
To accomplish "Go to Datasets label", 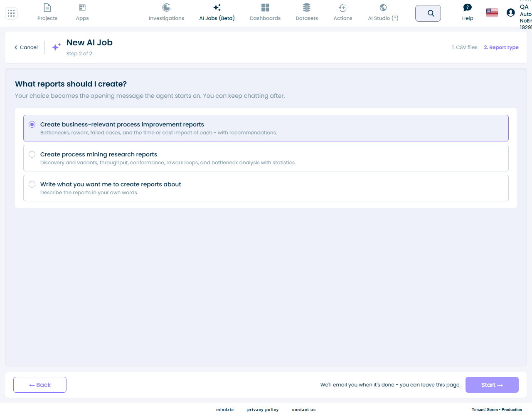I will coord(307,18).
